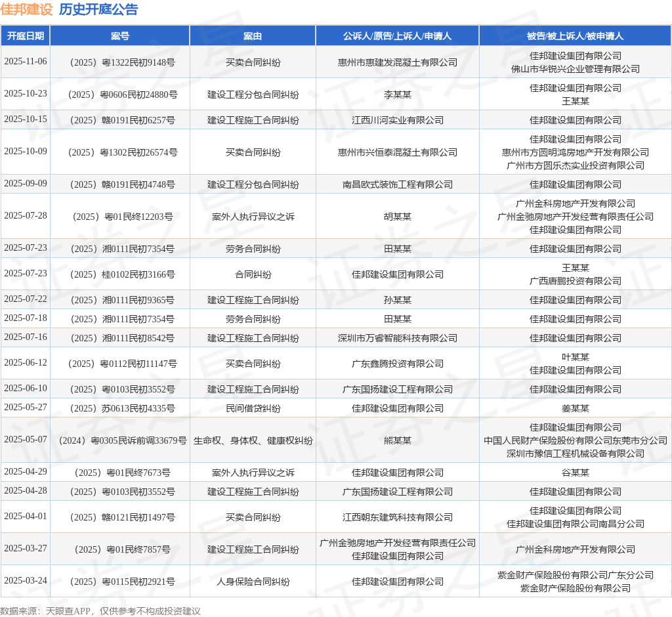Click plaintiff 江西朝东建筑科技有限公司
The height and width of the screenshot is (617, 672).
click(397, 517)
